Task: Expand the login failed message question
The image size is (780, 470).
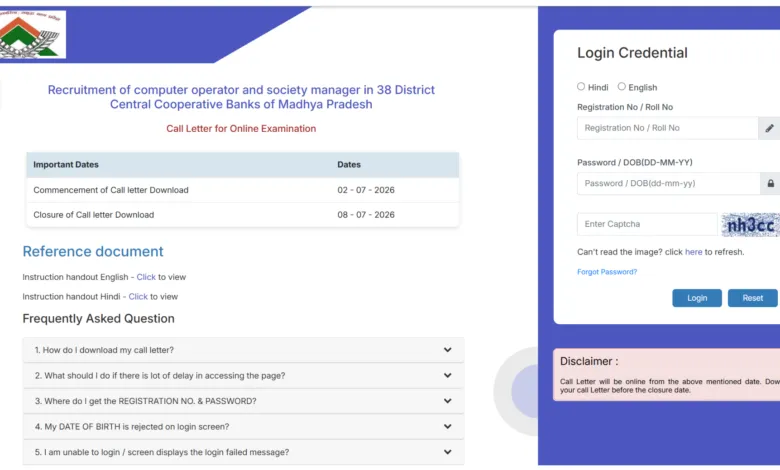Action: (243, 452)
